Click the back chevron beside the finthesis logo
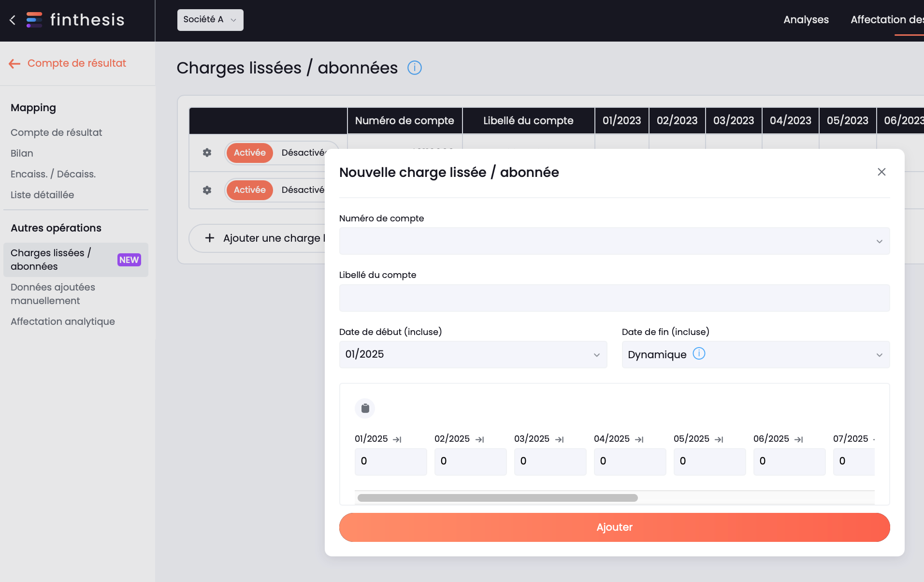Image resolution: width=924 pixels, height=582 pixels. click(x=13, y=20)
